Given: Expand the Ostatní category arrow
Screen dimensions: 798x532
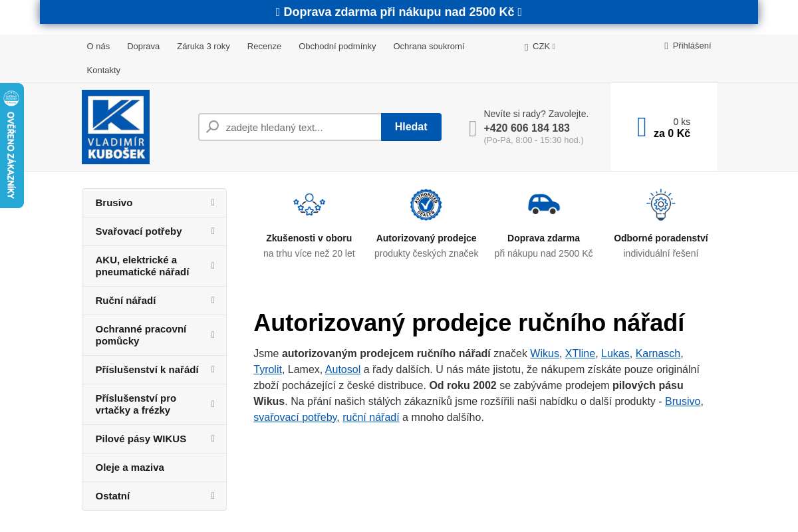Looking at the screenshot, I should pos(213,495).
